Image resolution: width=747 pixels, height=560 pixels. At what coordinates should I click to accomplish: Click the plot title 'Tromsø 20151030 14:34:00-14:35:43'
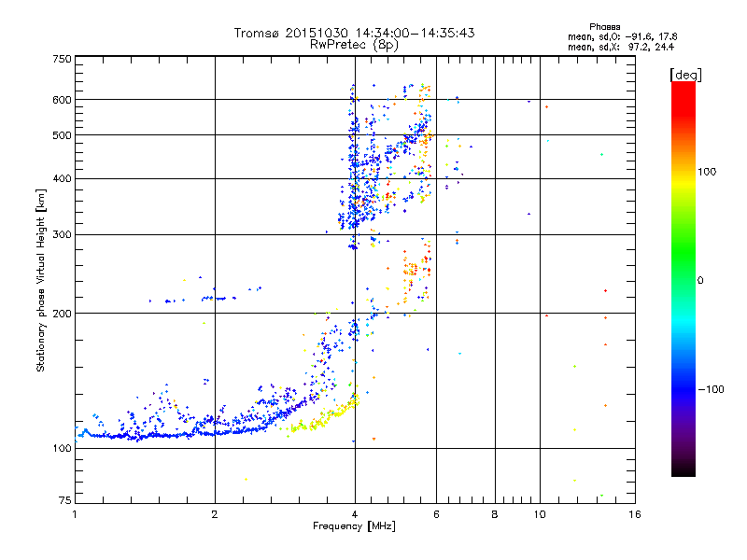354,33
